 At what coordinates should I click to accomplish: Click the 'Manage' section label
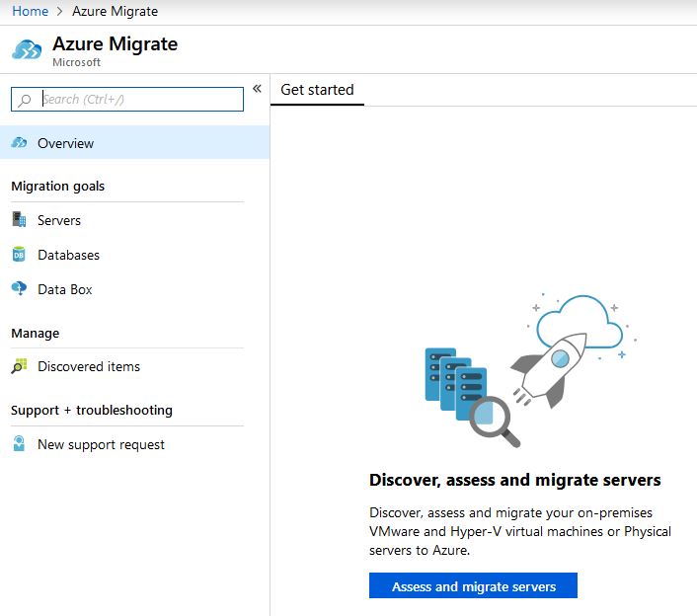(x=36, y=333)
